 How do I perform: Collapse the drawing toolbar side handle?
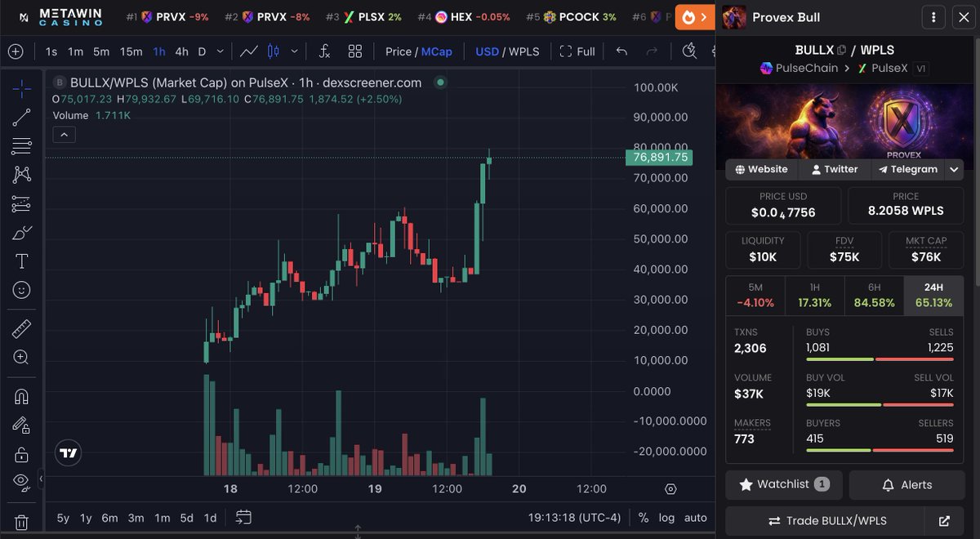41,481
